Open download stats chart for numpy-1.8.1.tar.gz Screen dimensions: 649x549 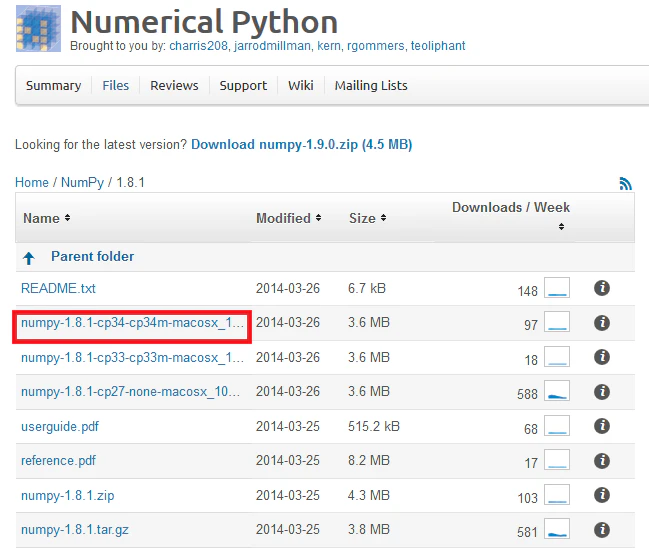pyautogui.click(x=557, y=529)
